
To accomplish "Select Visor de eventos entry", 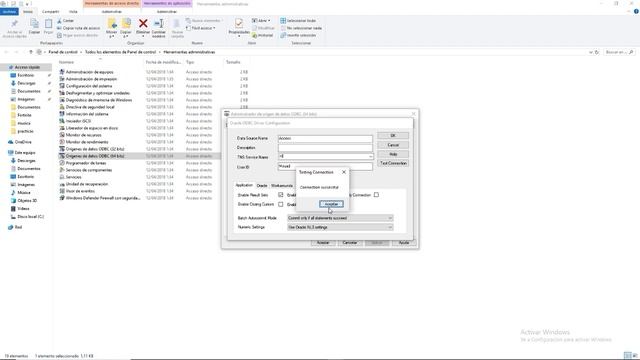I will coord(80,191).
